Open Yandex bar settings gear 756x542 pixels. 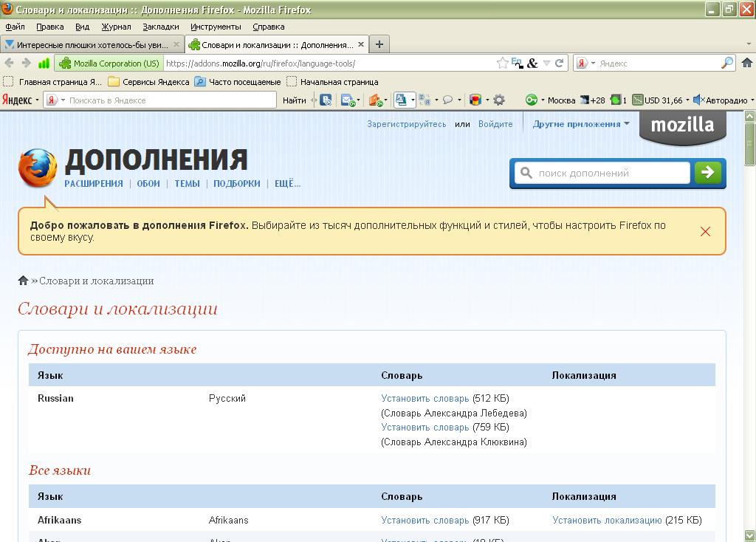click(500, 100)
